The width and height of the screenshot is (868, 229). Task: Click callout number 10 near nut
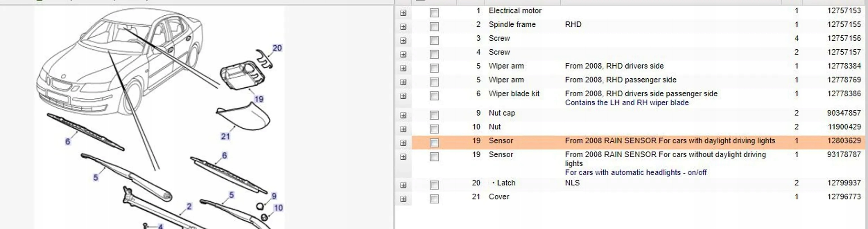pos(278,208)
